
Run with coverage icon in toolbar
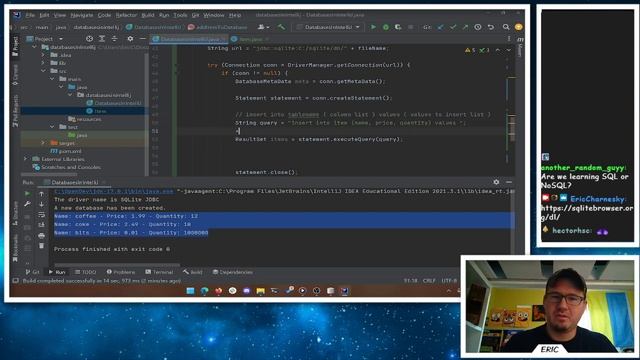pyautogui.click(x=398, y=27)
